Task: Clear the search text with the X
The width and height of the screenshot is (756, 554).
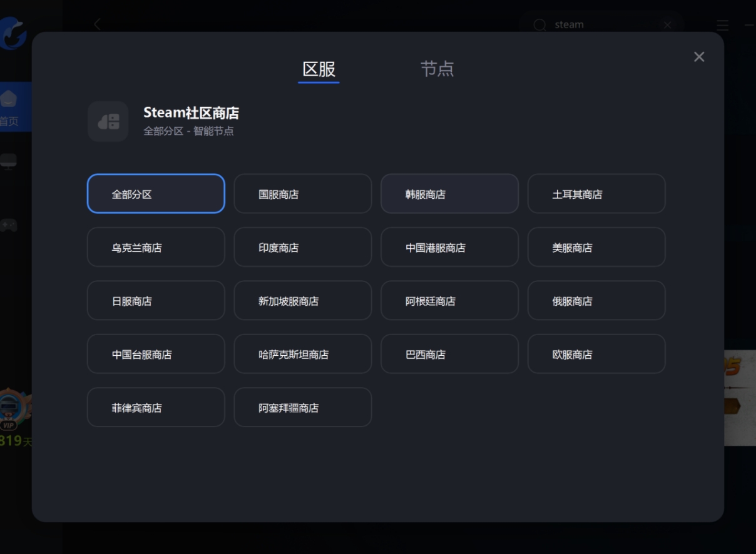Action: (667, 24)
